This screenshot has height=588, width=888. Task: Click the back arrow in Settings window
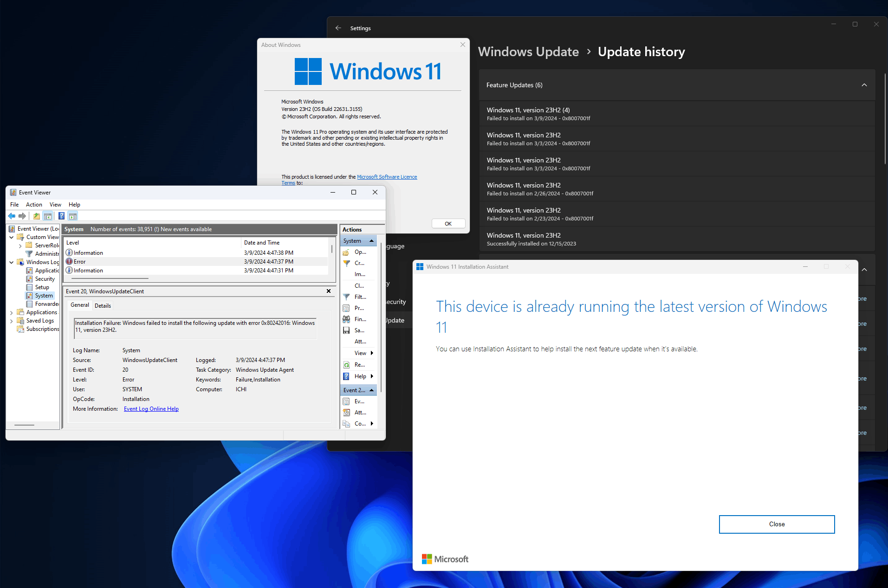338,28
